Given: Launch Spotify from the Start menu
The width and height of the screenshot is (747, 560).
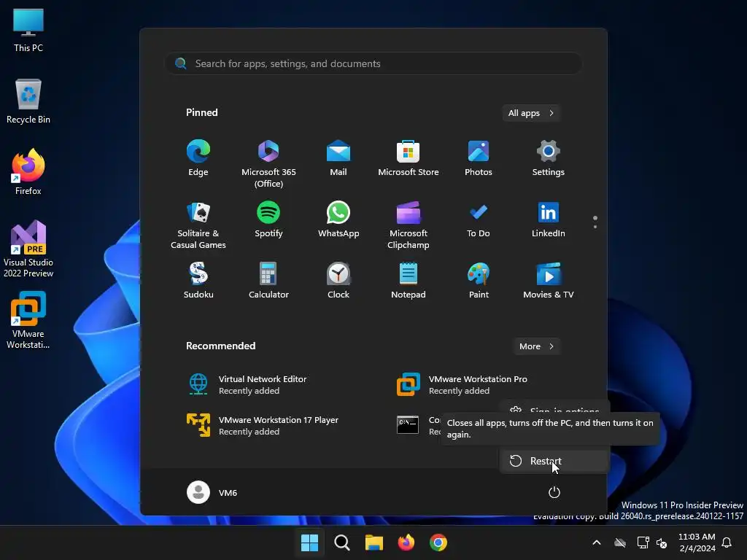Looking at the screenshot, I should pyautogui.click(x=268, y=220).
